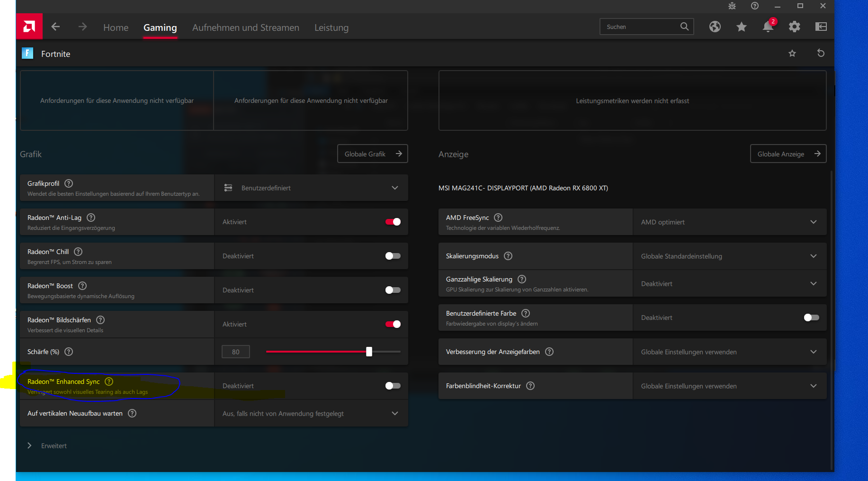Image resolution: width=868 pixels, height=481 pixels.
Task: Toggle the sidebar panel icon
Action: point(821,27)
